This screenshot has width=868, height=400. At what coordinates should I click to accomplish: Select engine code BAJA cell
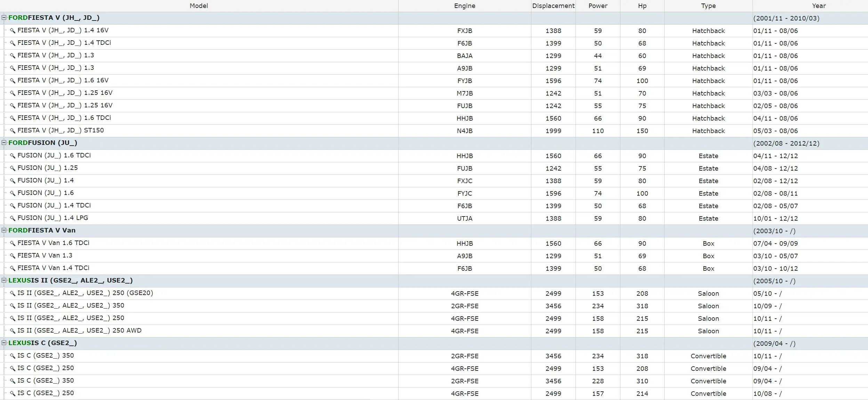coord(465,56)
